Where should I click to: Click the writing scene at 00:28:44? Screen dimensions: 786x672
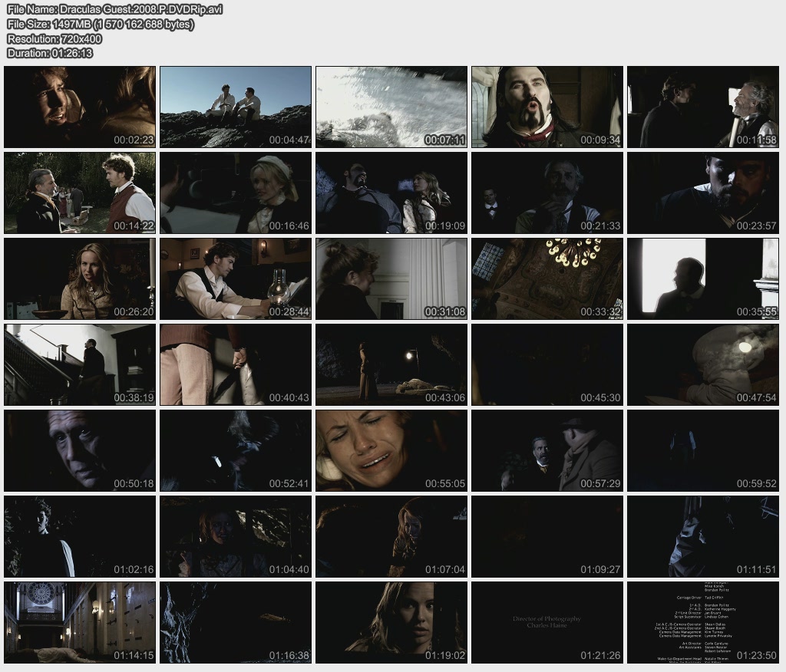point(236,278)
